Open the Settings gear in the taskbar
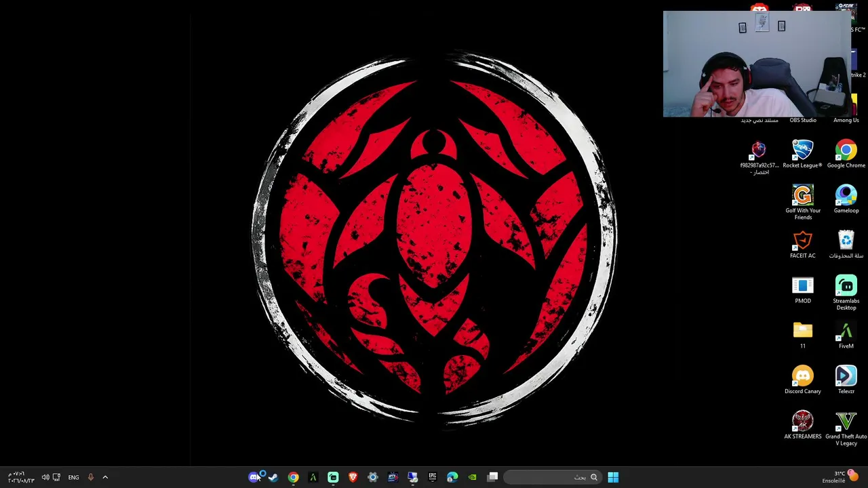This screenshot has height=488, width=868. click(372, 477)
